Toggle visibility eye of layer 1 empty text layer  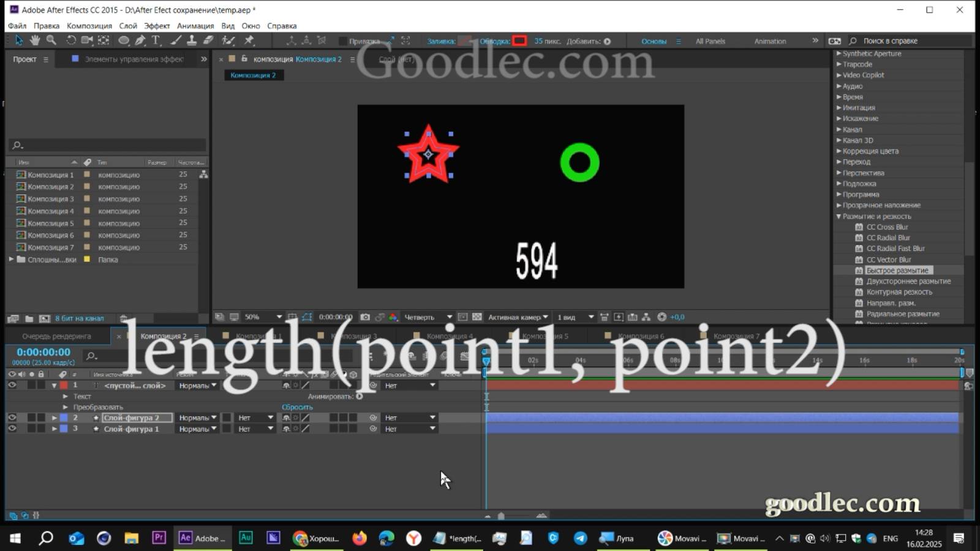(x=12, y=385)
